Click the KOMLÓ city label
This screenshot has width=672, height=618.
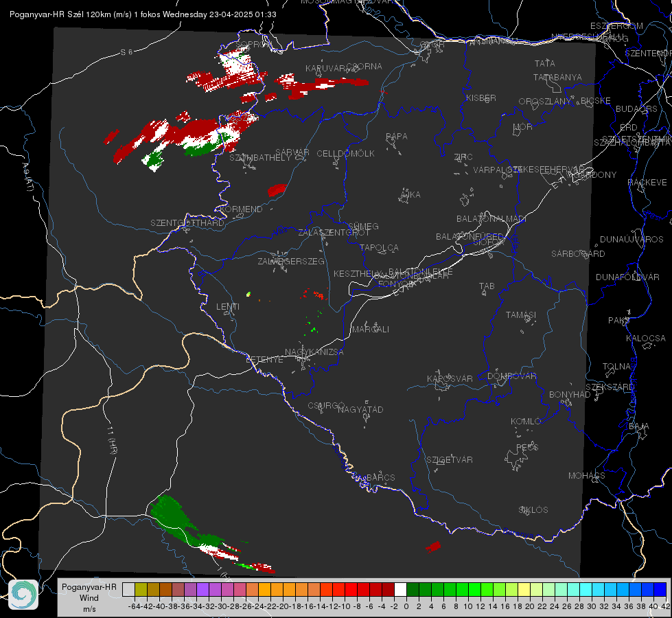[526, 422]
